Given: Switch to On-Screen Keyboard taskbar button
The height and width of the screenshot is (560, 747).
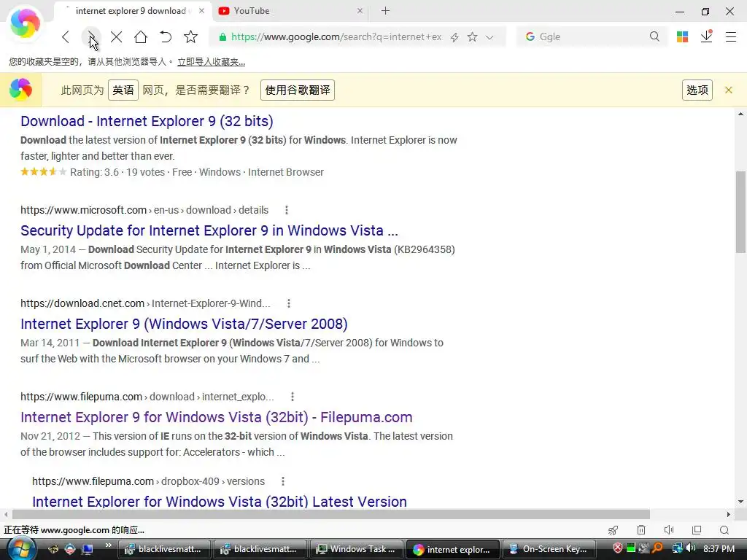Looking at the screenshot, I should click(549, 549).
